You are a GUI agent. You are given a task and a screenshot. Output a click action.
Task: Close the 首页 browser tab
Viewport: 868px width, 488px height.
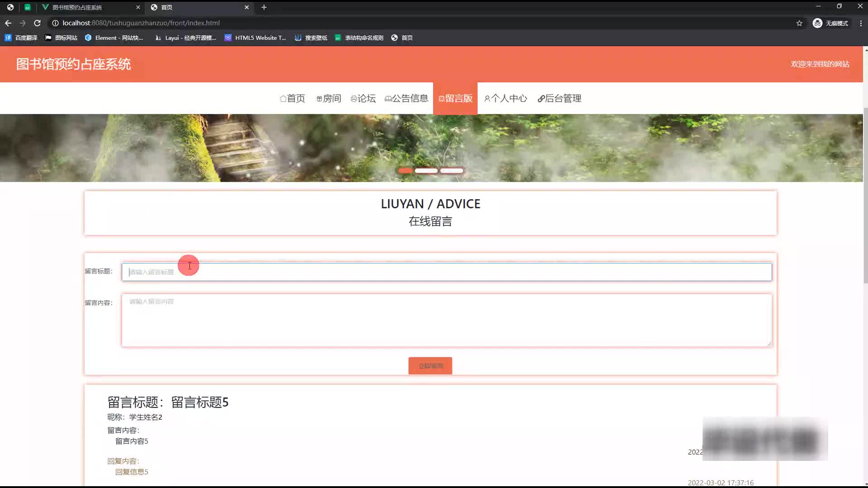pyautogui.click(x=247, y=7)
